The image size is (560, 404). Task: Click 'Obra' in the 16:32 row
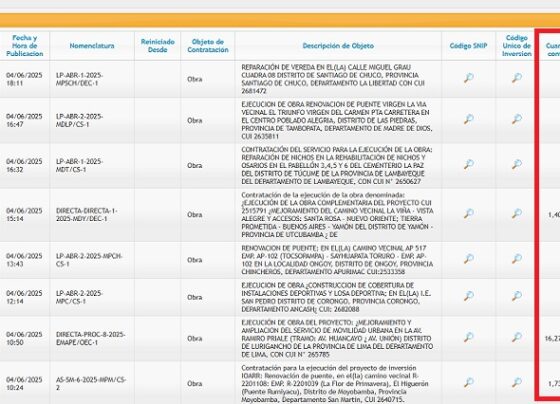click(x=195, y=165)
